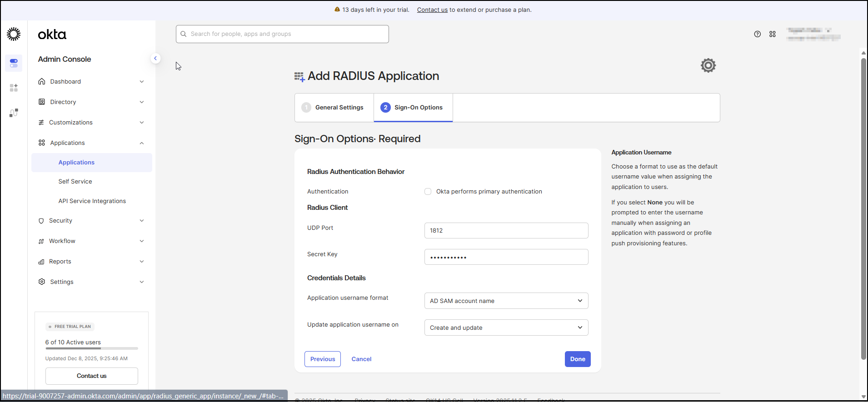Viewport: 868px width, 402px height.
Task: Enable Okta performs primary authentication checkbox
Action: [x=428, y=192]
